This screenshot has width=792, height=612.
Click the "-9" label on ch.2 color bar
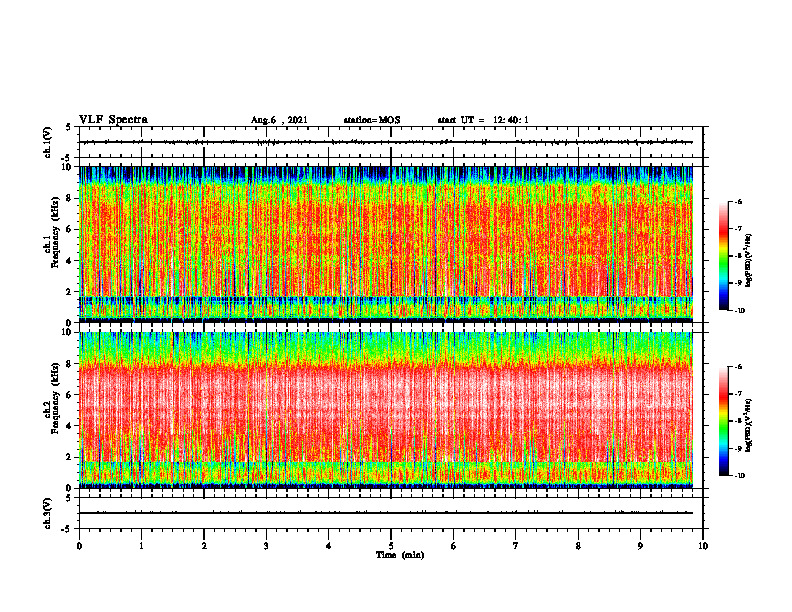point(738,448)
